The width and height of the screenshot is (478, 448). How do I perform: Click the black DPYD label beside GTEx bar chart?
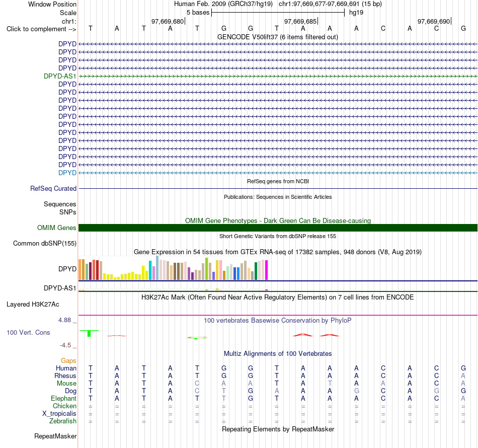67,269
